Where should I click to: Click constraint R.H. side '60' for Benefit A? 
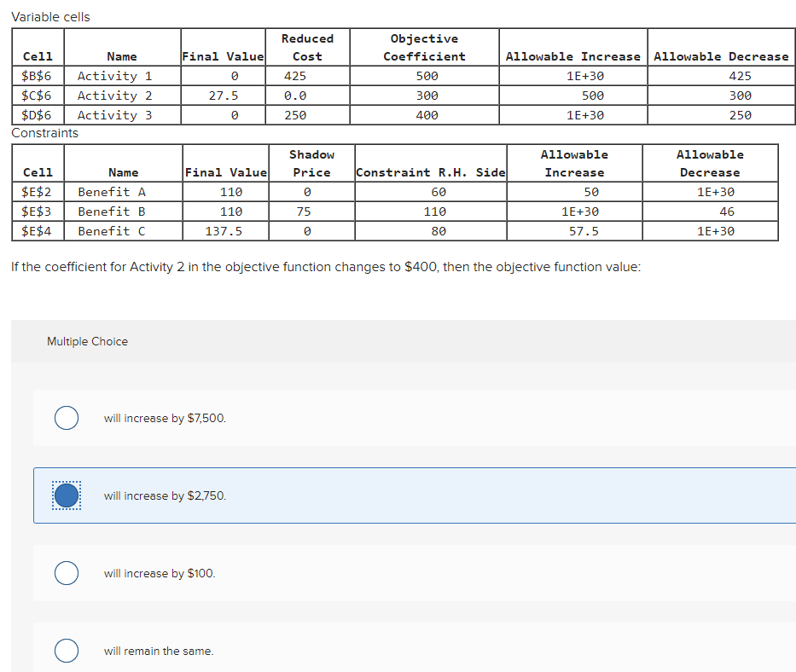click(439, 192)
